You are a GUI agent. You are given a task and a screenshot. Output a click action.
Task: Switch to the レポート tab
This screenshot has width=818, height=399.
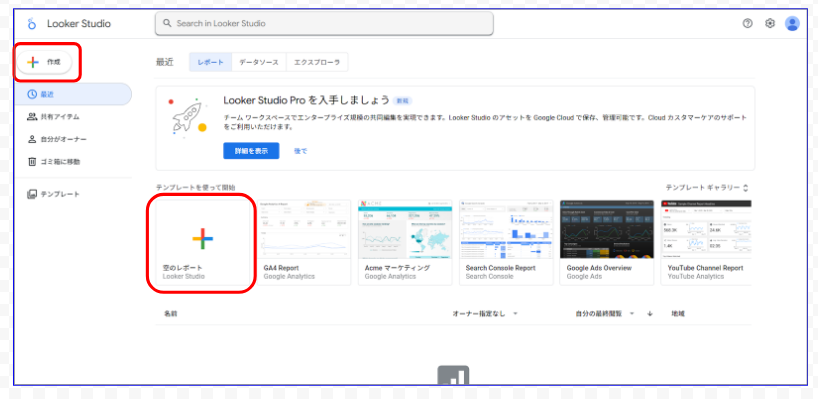click(x=210, y=62)
